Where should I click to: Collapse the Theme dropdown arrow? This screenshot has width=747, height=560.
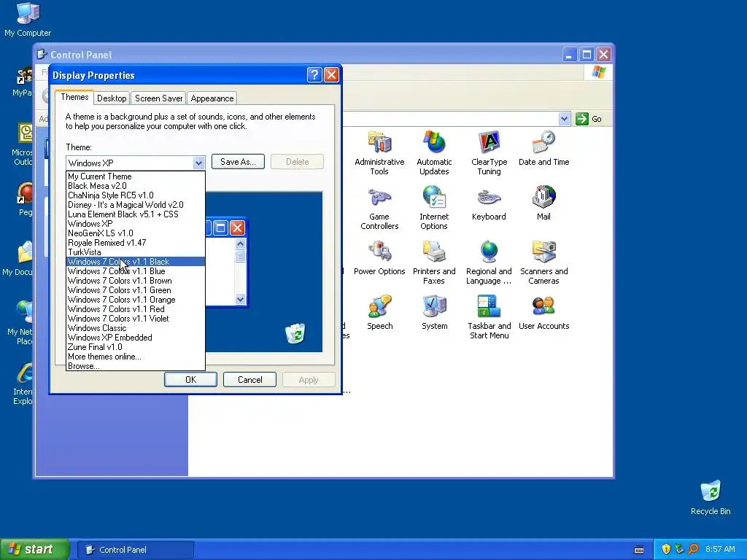tap(198, 163)
